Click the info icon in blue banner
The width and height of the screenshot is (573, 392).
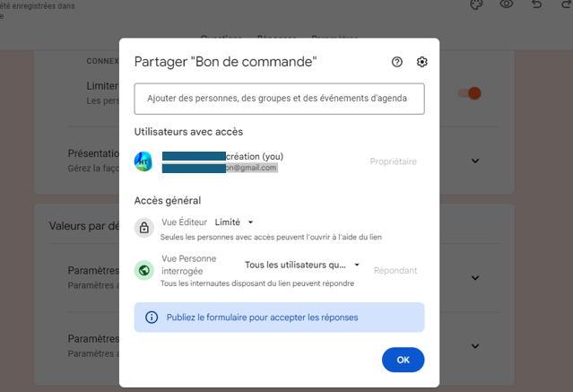(x=152, y=318)
